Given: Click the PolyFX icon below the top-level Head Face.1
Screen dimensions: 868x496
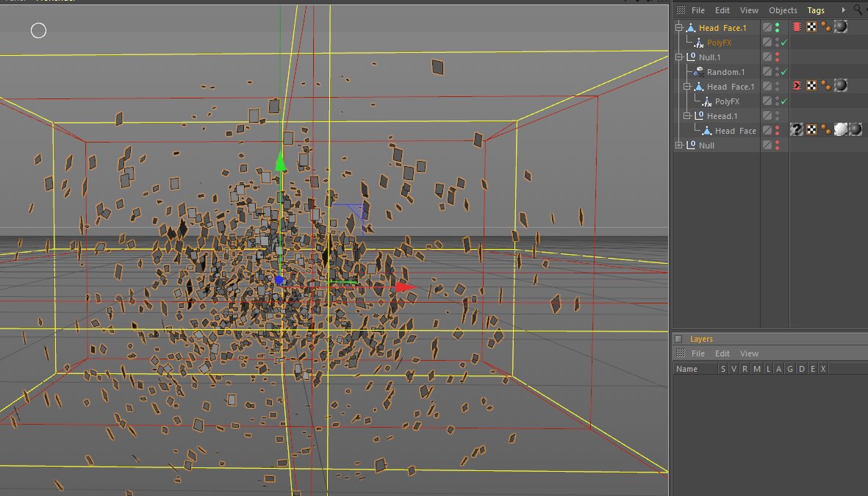Looking at the screenshot, I should [699, 43].
